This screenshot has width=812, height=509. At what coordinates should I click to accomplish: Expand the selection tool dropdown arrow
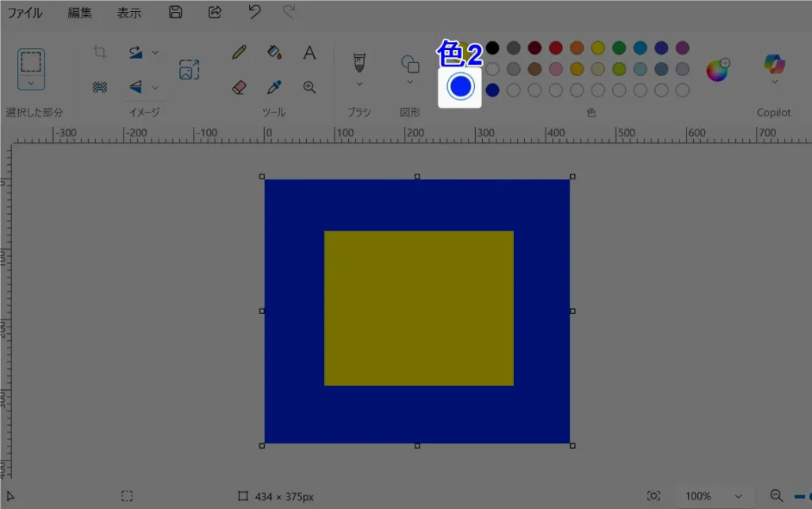click(x=31, y=82)
